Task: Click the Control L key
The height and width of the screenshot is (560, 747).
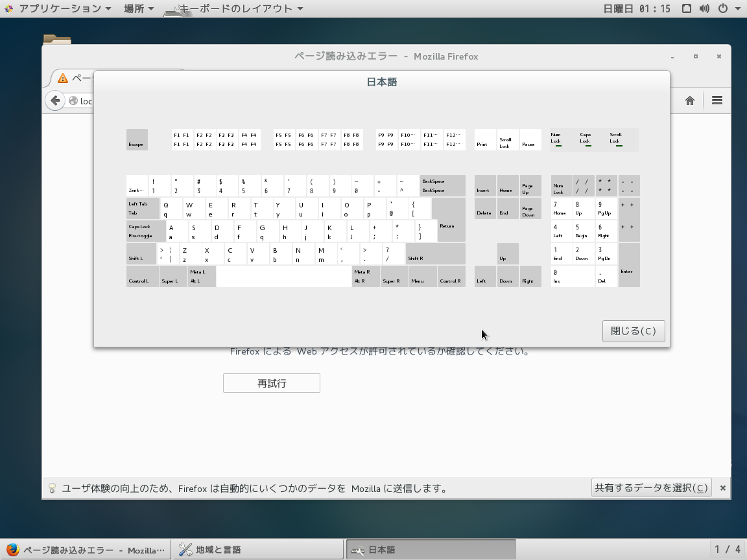Action: [x=143, y=276]
